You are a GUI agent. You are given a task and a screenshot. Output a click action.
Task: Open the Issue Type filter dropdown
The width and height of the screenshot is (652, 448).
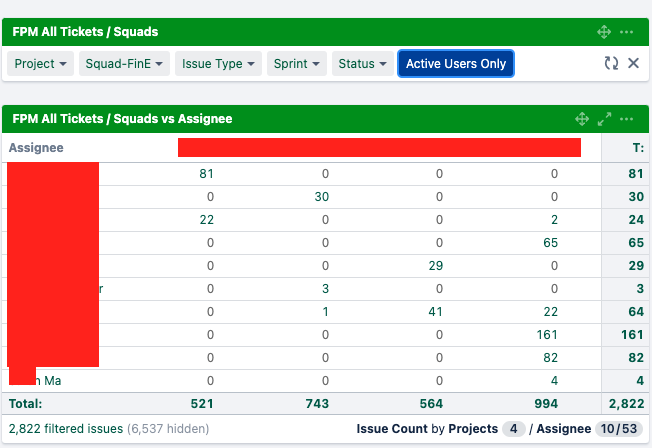tap(218, 64)
